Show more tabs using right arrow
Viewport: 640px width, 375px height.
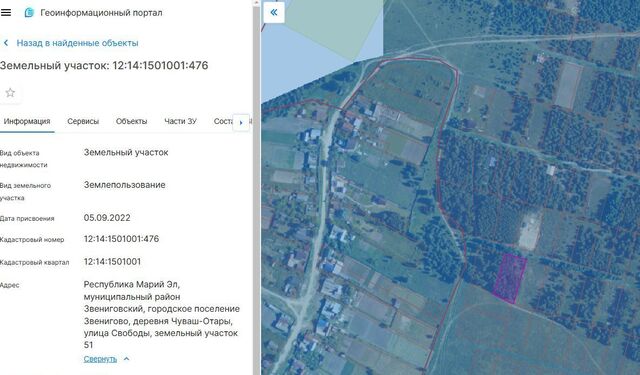[x=241, y=122]
